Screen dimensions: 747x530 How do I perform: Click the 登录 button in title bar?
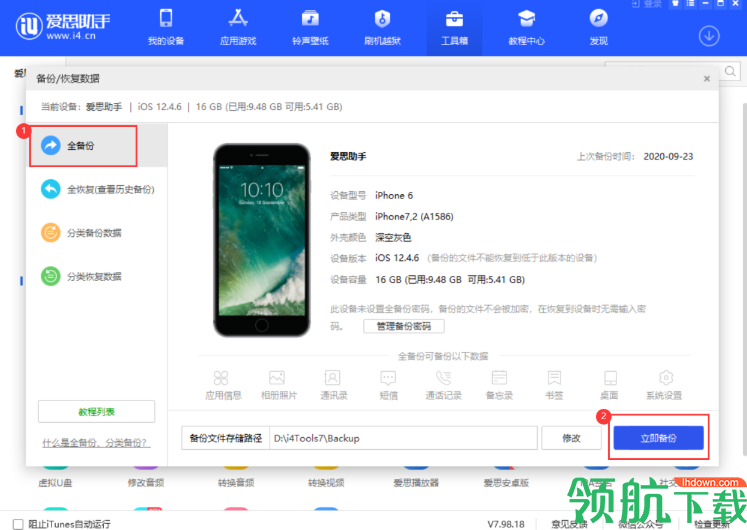point(646,4)
